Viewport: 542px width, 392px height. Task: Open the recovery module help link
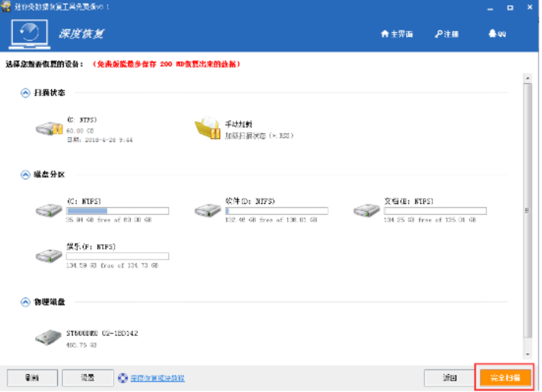tap(157, 378)
